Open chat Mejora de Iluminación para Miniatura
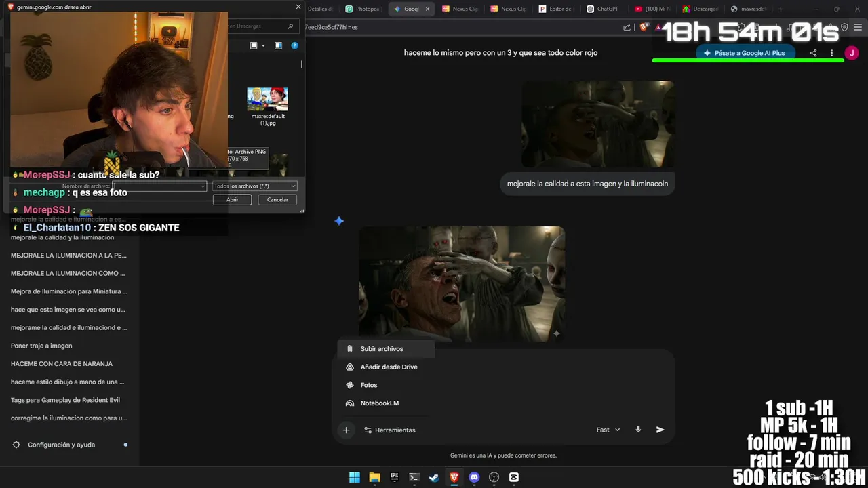This screenshot has height=488, width=868. (68, 291)
